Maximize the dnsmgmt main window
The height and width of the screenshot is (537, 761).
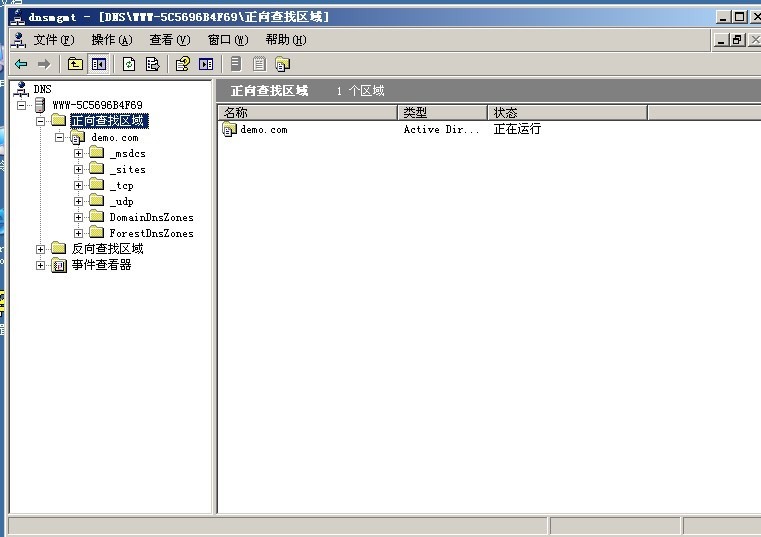[x=740, y=17]
